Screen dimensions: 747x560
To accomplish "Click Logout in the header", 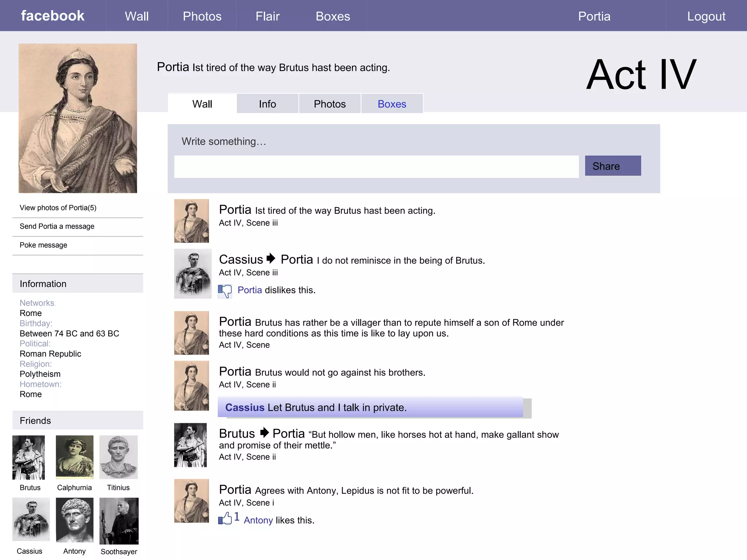I will 706,16.
